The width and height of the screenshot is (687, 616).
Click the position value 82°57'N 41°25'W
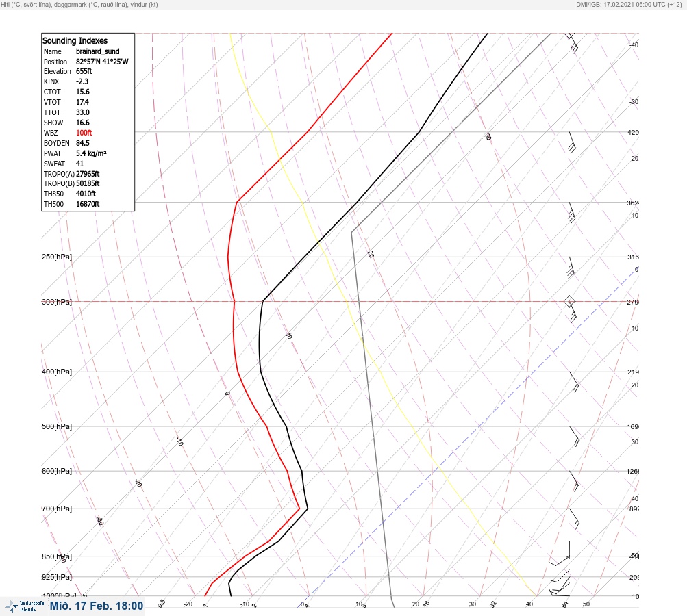point(102,62)
